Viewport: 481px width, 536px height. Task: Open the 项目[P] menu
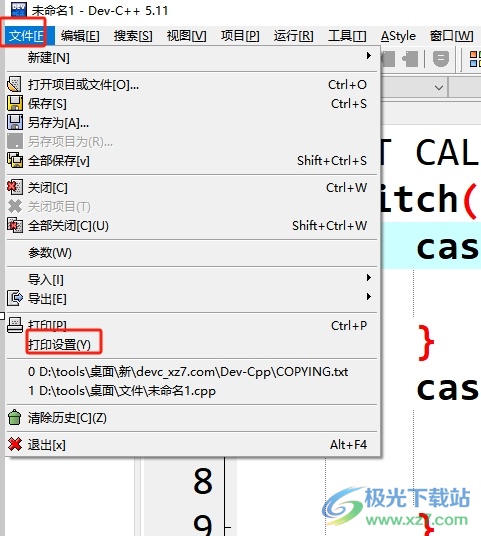pos(240,36)
